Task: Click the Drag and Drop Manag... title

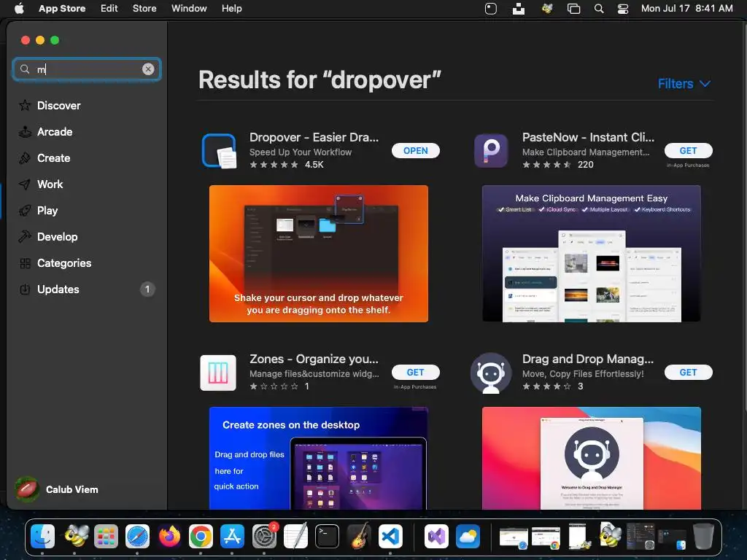Action: coord(588,359)
